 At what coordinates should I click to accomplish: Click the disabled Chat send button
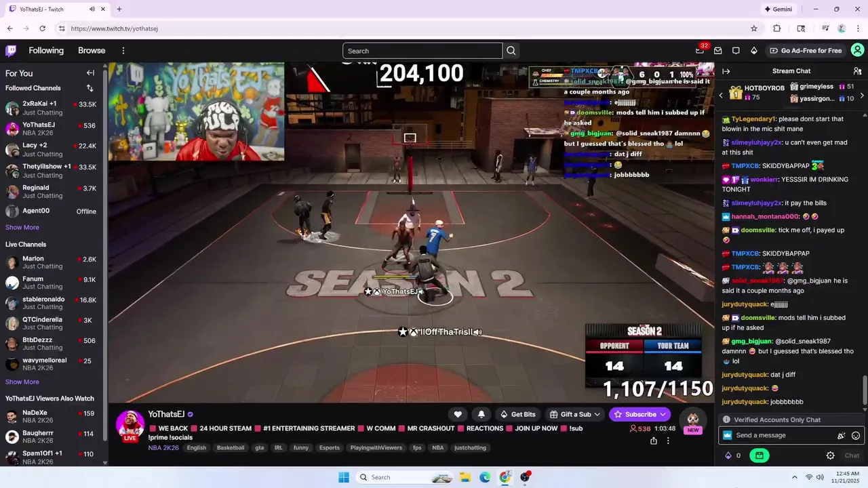tap(852, 455)
